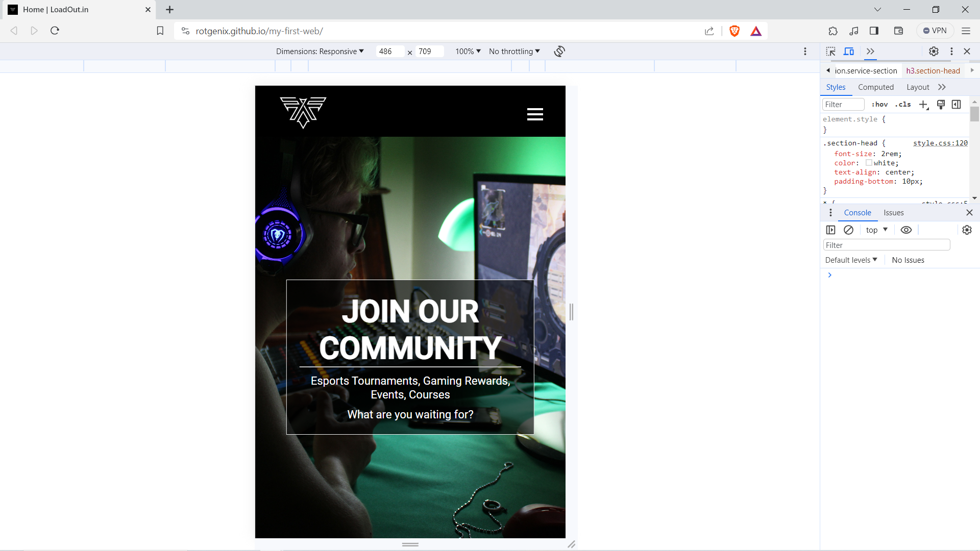Select the Console drawer tab
Image resolution: width=980 pixels, height=551 pixels.
[857, 213]
